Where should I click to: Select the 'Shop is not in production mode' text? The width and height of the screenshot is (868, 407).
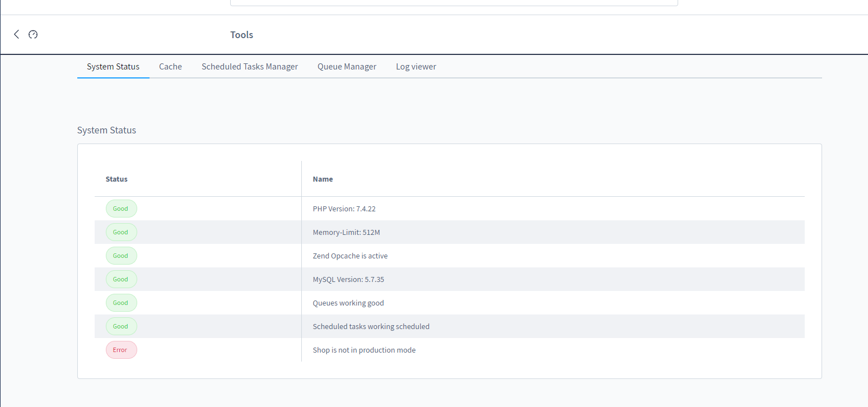pyautogui.click(x=364, y=350)
